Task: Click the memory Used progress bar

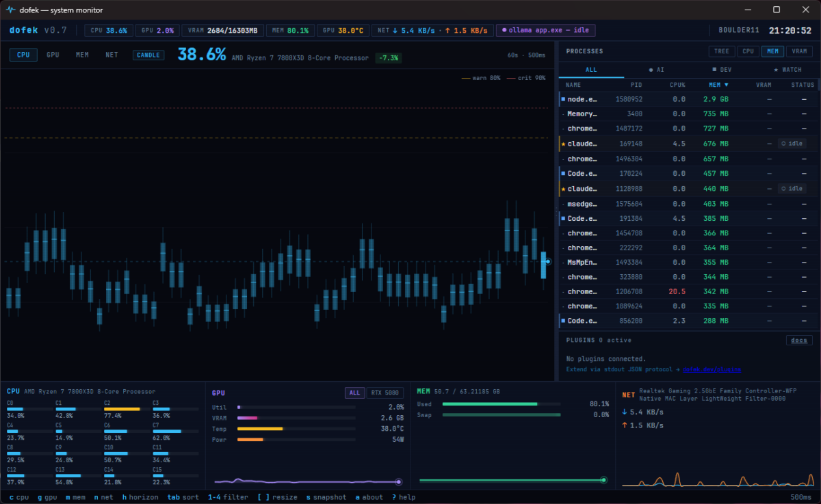Action: [x=501, y=404]
